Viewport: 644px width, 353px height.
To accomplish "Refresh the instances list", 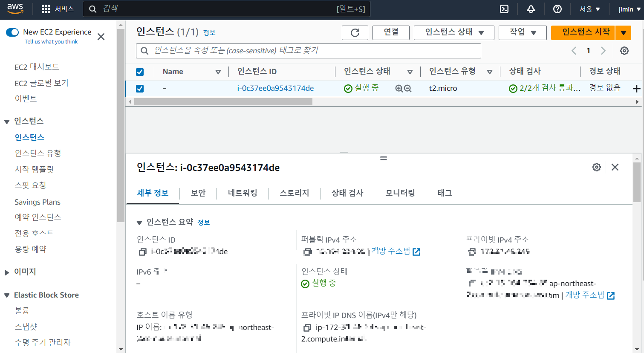I will click(355, 33).
